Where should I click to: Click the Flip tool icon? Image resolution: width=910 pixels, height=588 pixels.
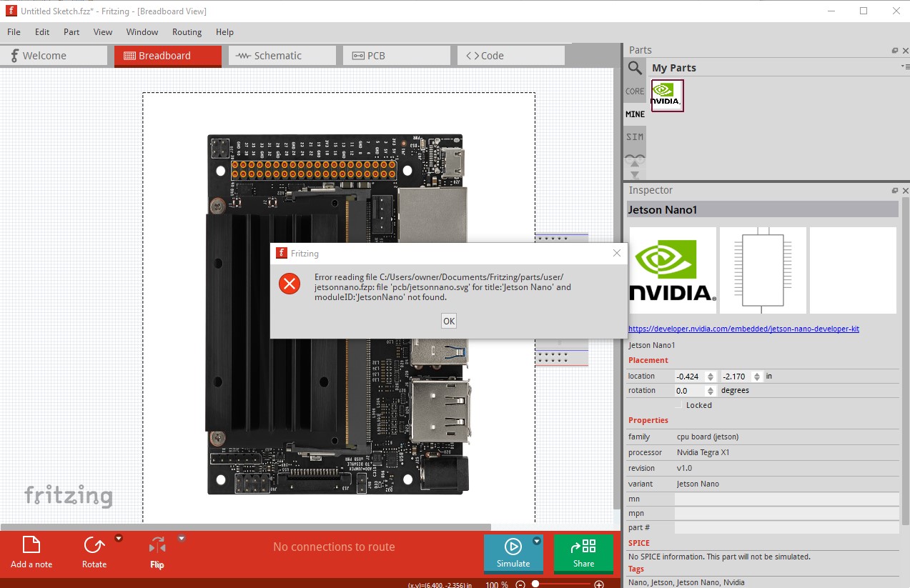click(157, 546)
